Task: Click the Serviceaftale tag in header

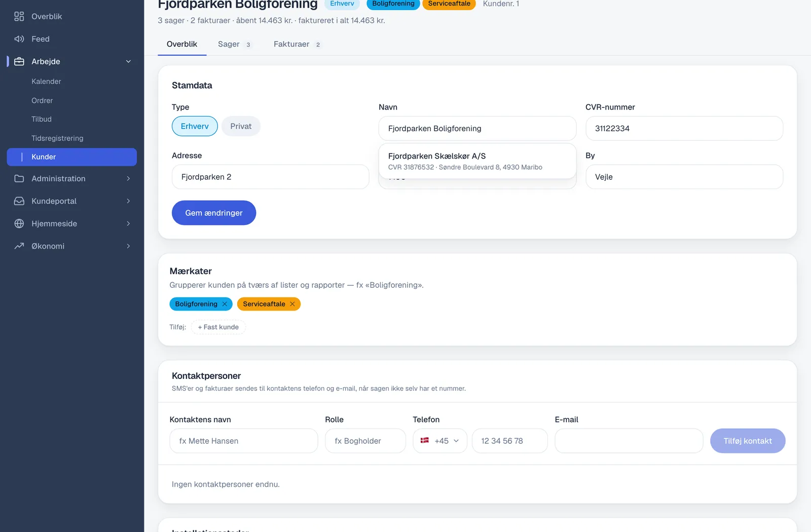Action: (x=449, y=4)
